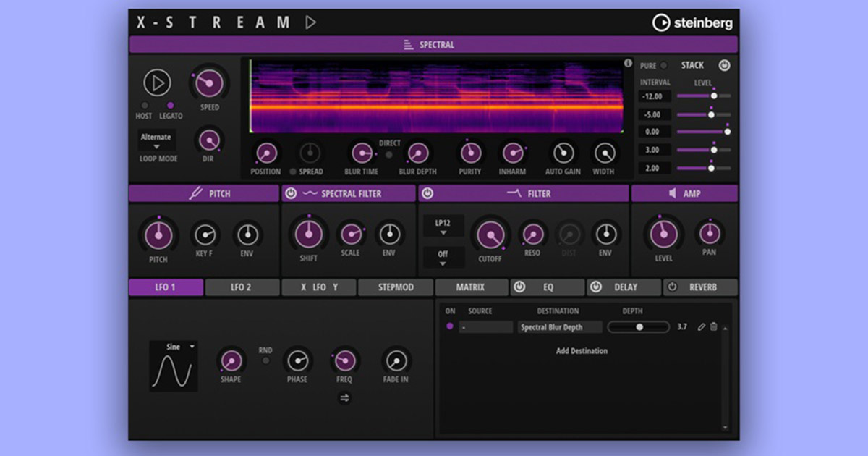Open the Spectral Blur Depth destination dropdown
868x456 pixels.
560,327
